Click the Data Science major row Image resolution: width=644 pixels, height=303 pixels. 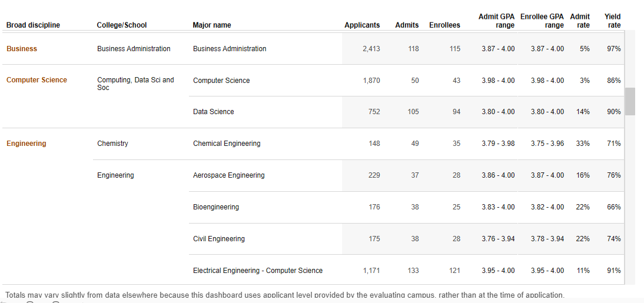click(x=213, y=112)
